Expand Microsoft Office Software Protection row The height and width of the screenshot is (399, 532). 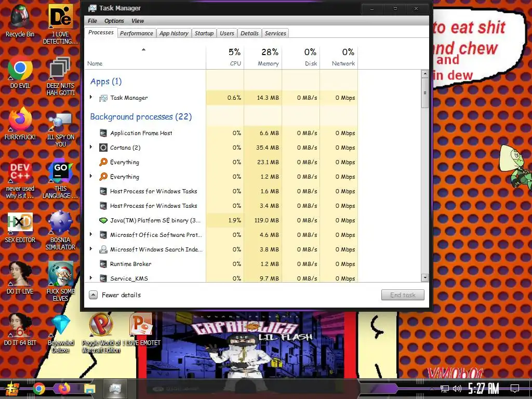(x=90, y=234)
